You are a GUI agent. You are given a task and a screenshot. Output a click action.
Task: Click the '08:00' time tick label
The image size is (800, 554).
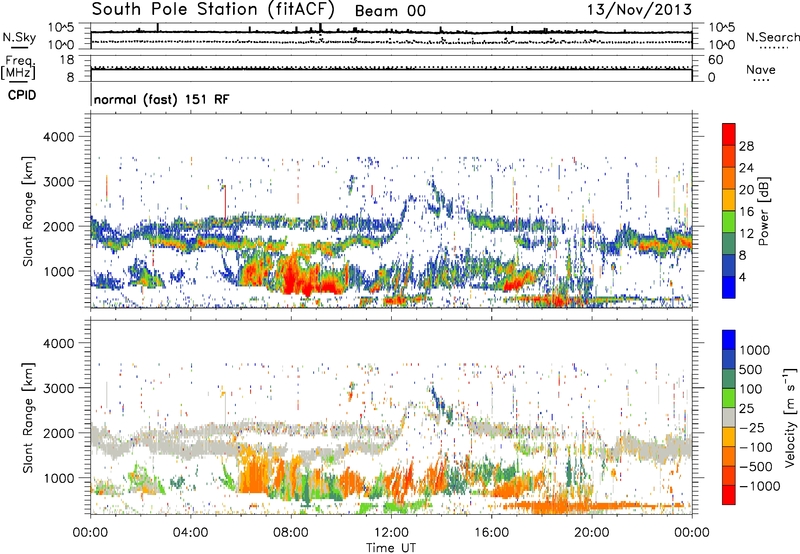(x=290, y=533)
